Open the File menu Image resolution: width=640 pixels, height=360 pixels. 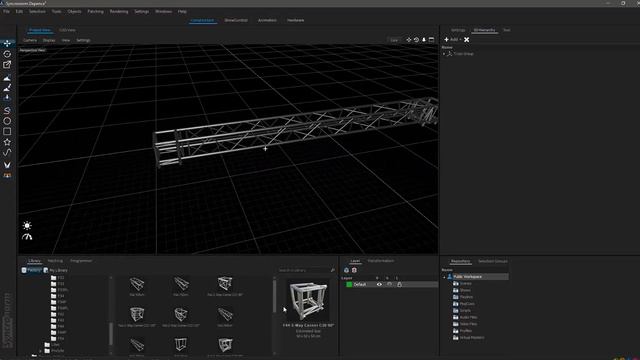tap(7, 11)
